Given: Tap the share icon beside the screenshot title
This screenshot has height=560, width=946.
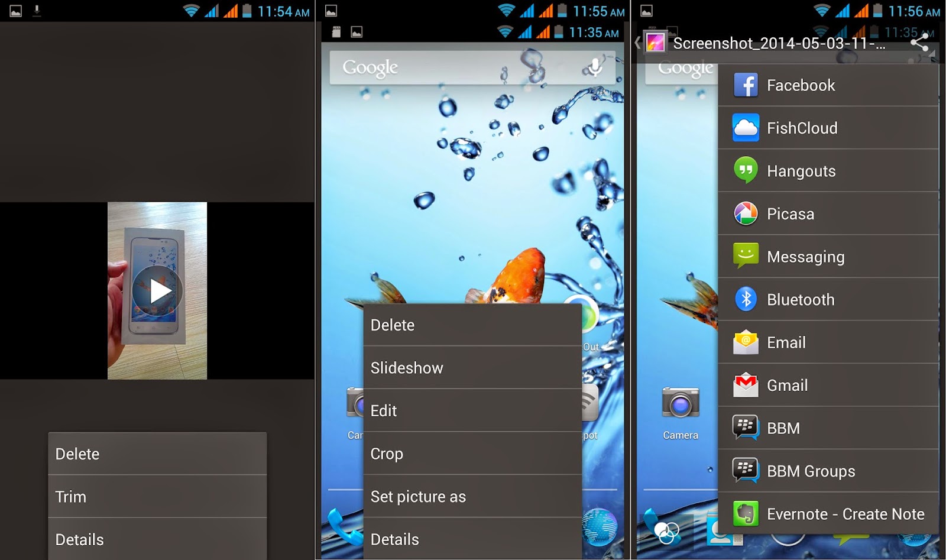Looking at the screenshot, I should 919,43.
